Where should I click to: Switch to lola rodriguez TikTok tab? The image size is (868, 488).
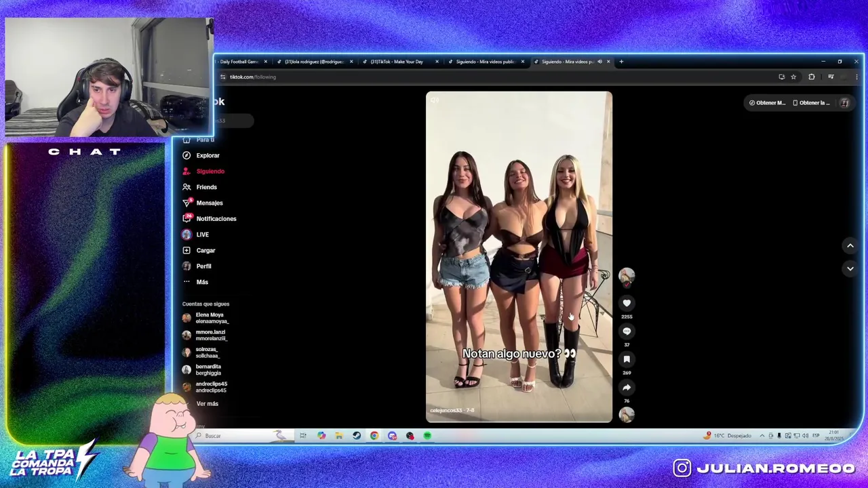pyautogui.click(x=314, y=62)
